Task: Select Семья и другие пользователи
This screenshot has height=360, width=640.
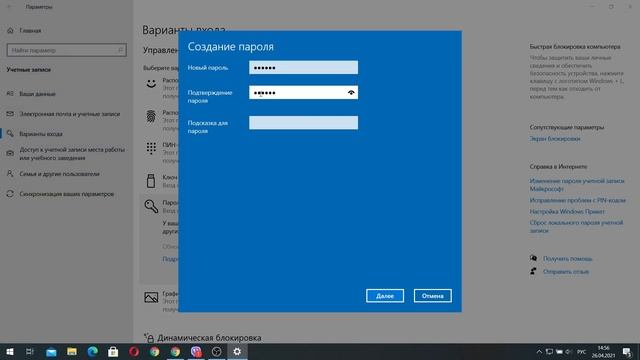Action: coord(60,174)
